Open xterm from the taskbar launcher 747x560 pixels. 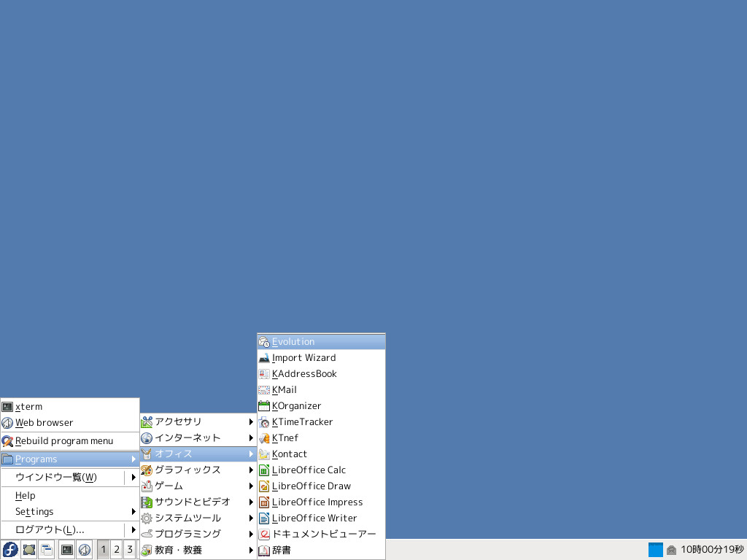(66, 549)
